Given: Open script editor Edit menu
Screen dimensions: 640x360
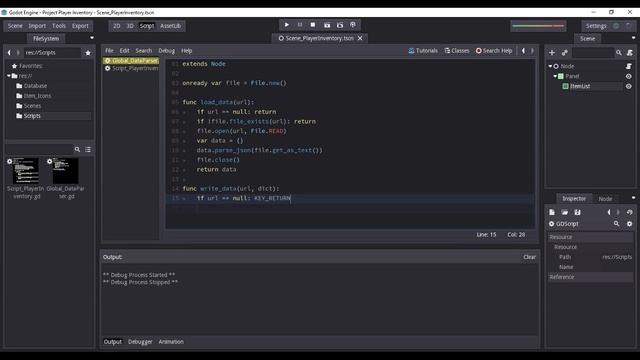Looking at the screenshot, I should click(124, 51).
